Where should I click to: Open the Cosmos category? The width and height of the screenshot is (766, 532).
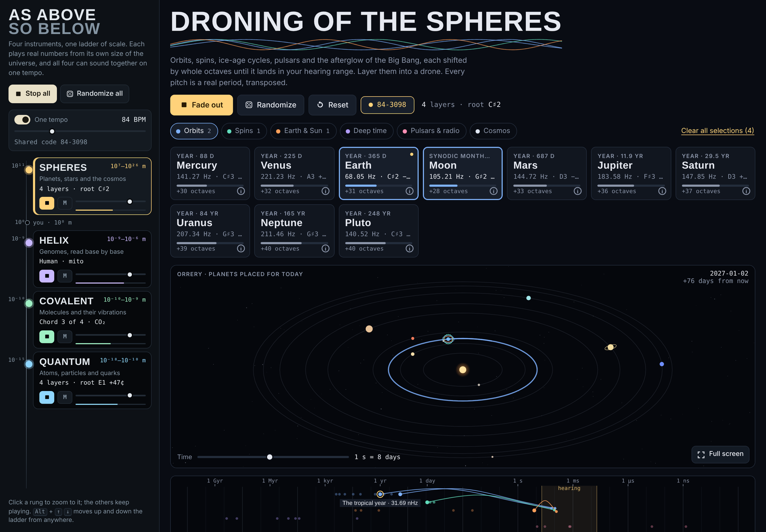493,131
